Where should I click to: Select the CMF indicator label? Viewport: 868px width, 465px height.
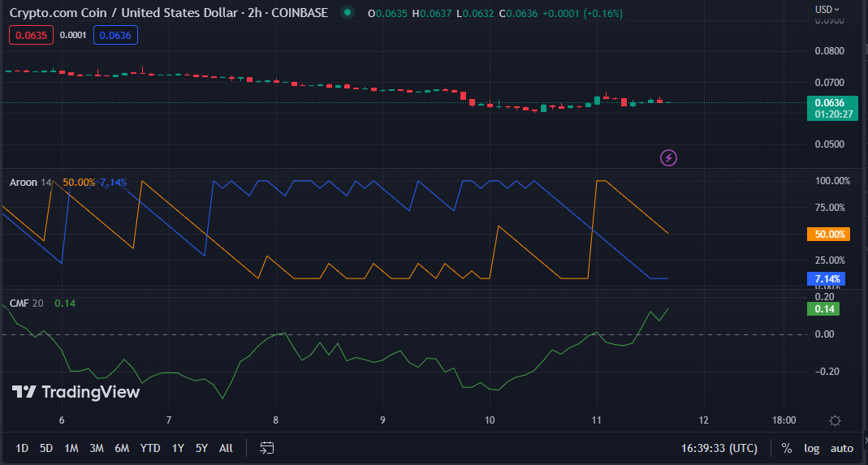[20, 304]
